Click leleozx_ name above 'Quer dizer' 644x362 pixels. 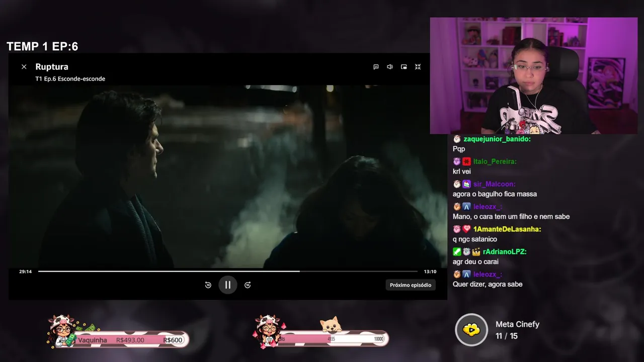(x=488, y=275)
